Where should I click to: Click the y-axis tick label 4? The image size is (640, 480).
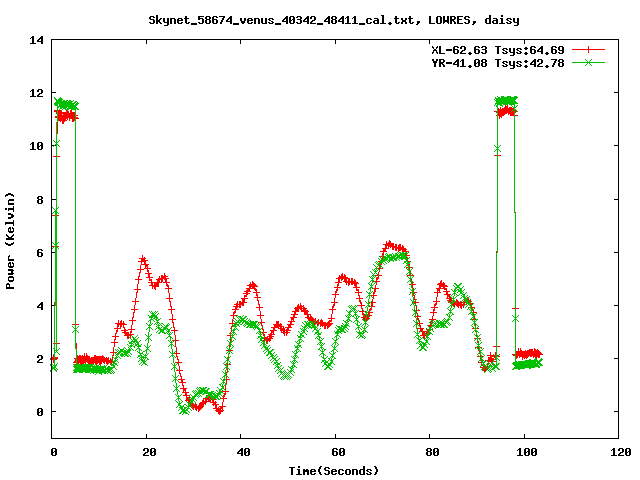40,306
